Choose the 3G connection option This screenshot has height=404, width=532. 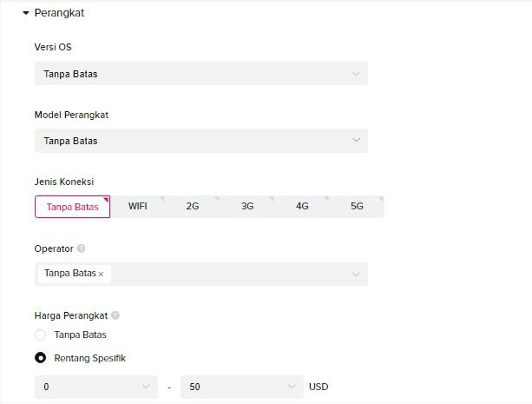click(x=247, y=206)
